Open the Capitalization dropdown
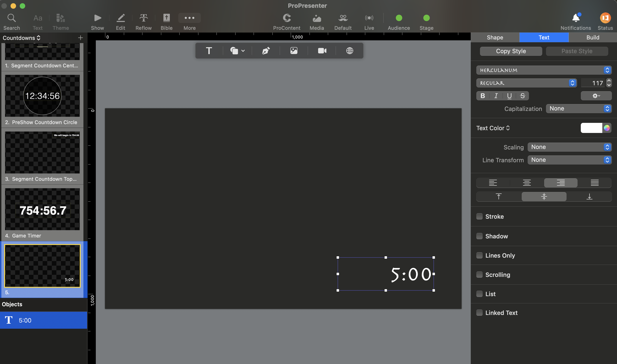 pos(578,108)
